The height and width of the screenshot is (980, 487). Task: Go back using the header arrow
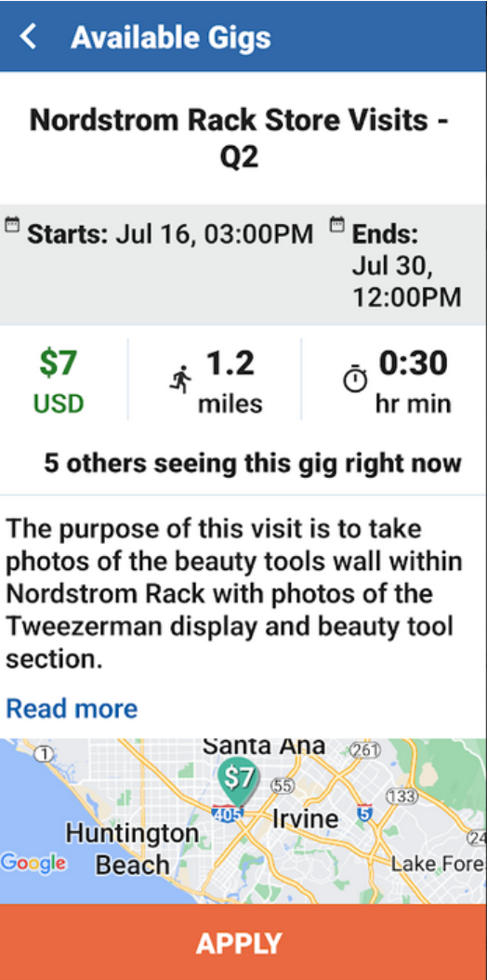pos(28,37)
